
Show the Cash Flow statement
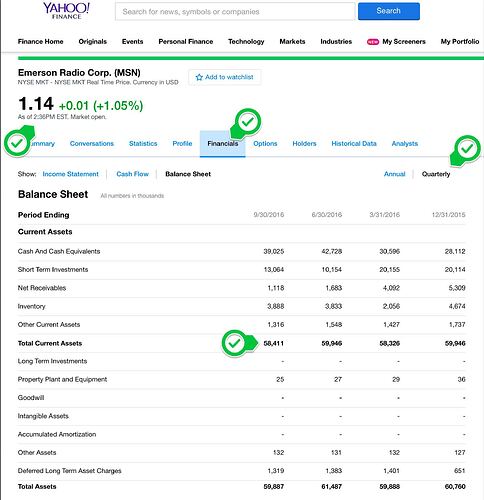tap(132, 174)
